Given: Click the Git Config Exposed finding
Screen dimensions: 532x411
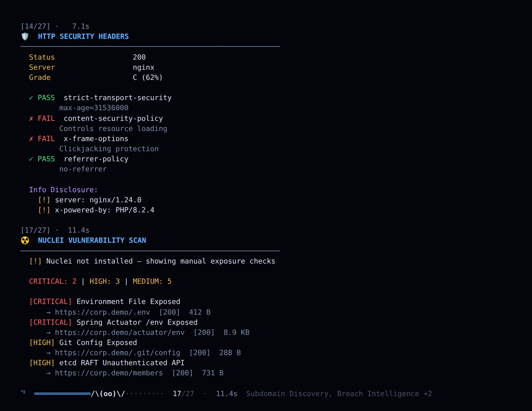Looking at the screenshot, I should tap(98, 343).
